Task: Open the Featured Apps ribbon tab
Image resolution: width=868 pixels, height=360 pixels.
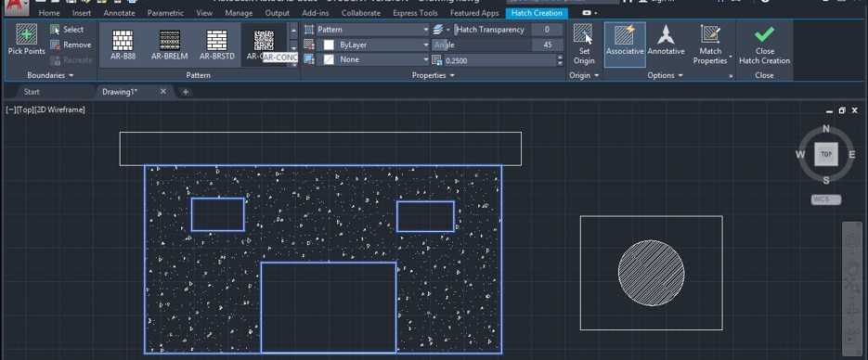Action: [474, 13]
